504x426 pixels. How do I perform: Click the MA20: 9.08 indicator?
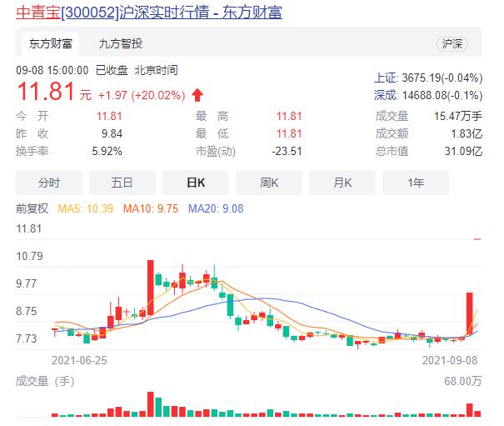216,208
